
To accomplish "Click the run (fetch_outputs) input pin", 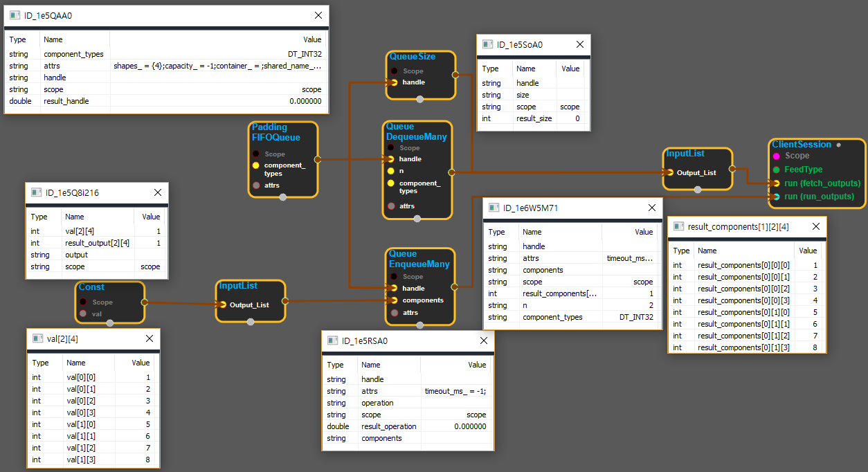I will (x=777, y=183).
